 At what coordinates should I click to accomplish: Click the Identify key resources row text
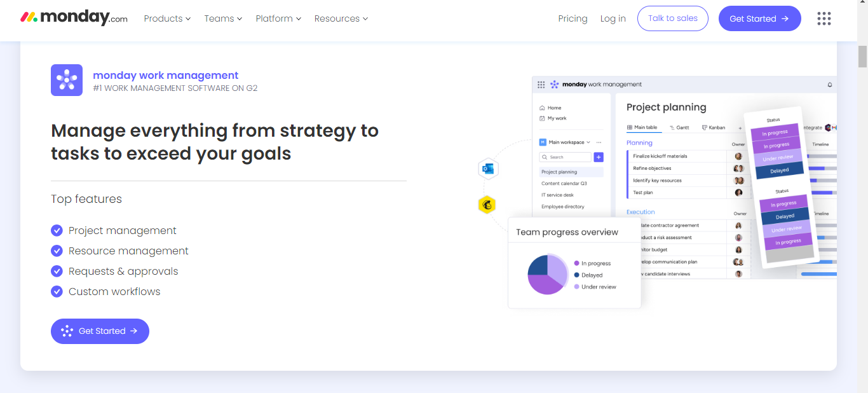tap(657, 181)
